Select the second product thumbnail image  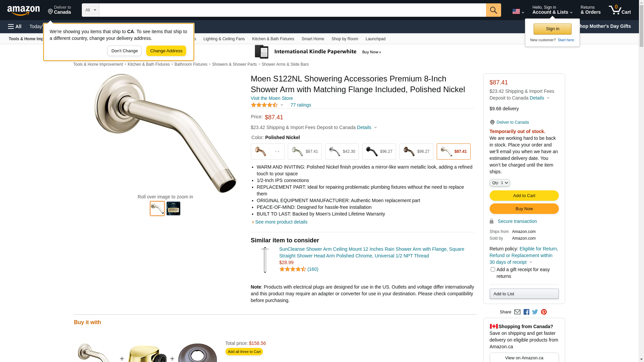(x=173, y=208)
